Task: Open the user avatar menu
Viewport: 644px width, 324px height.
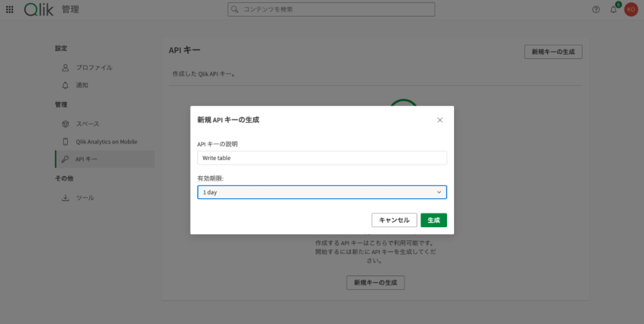Action: coord(631,9)
